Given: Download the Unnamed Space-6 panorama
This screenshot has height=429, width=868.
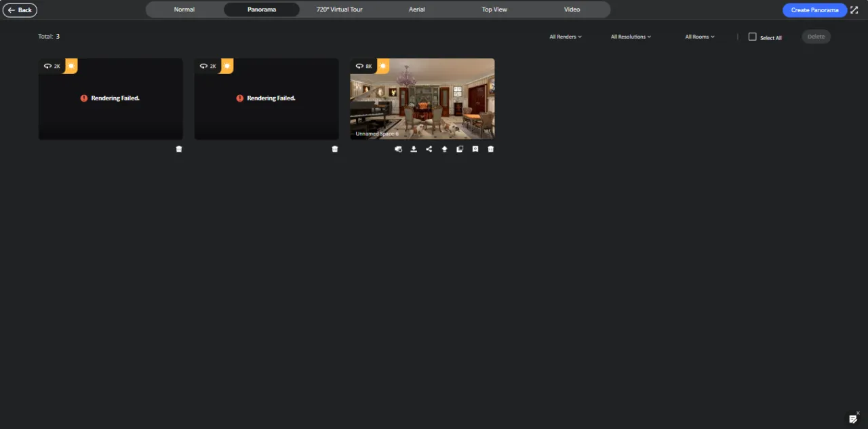Looking at the screenshot, I should [414, 149].
